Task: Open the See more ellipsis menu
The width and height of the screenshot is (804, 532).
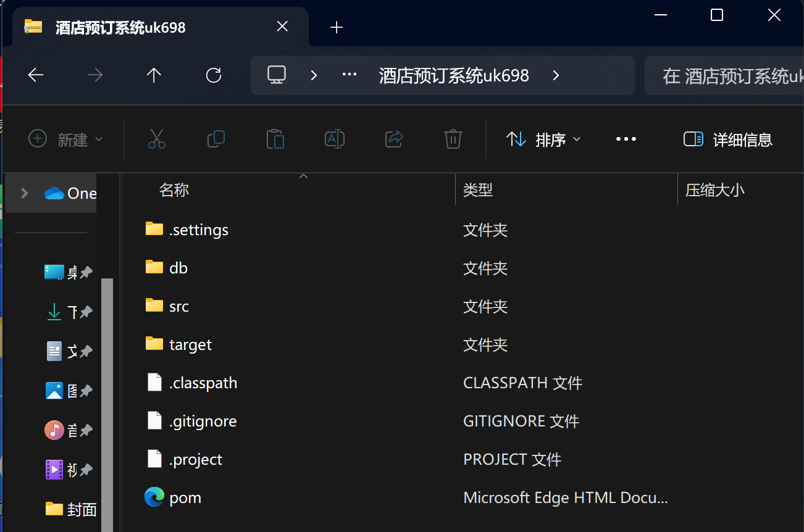Action: (626, 139)
